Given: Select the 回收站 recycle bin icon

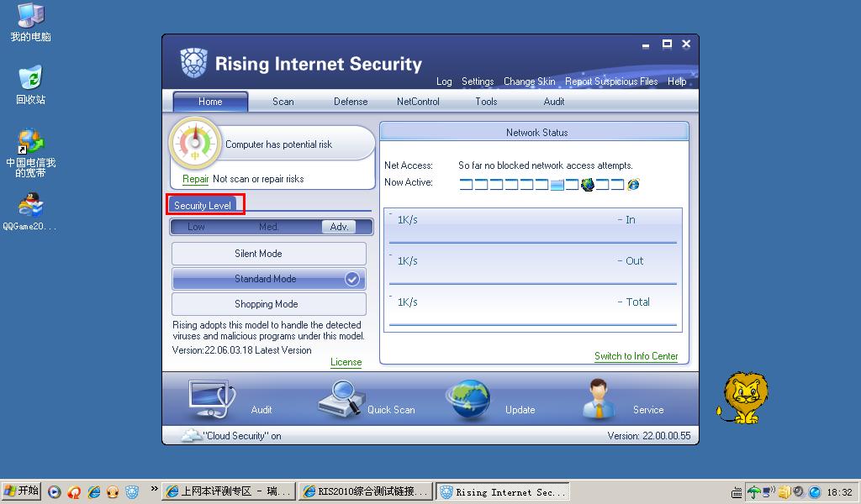Looking at the screenshot, I should point(30,85).
